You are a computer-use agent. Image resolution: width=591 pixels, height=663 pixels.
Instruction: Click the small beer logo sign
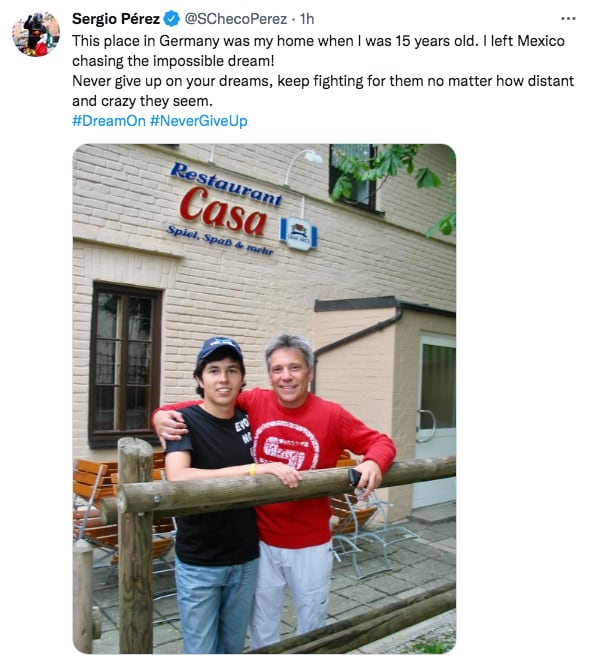298,234
